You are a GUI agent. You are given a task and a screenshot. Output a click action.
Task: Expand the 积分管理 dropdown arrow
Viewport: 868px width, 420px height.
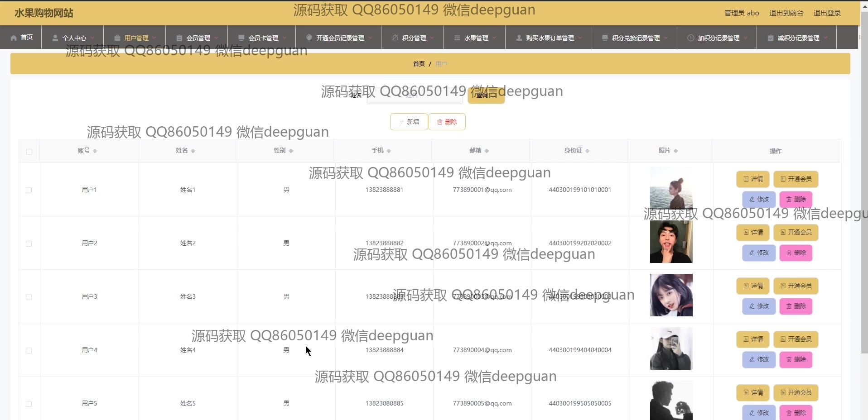pos(432,38)
